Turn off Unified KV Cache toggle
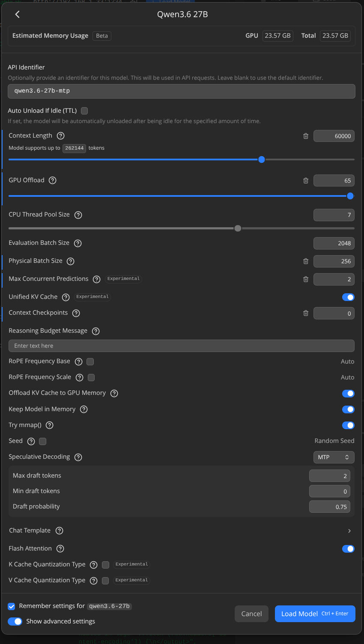The height and width of the screenshot is (644, 364). (x=348, y=297)
